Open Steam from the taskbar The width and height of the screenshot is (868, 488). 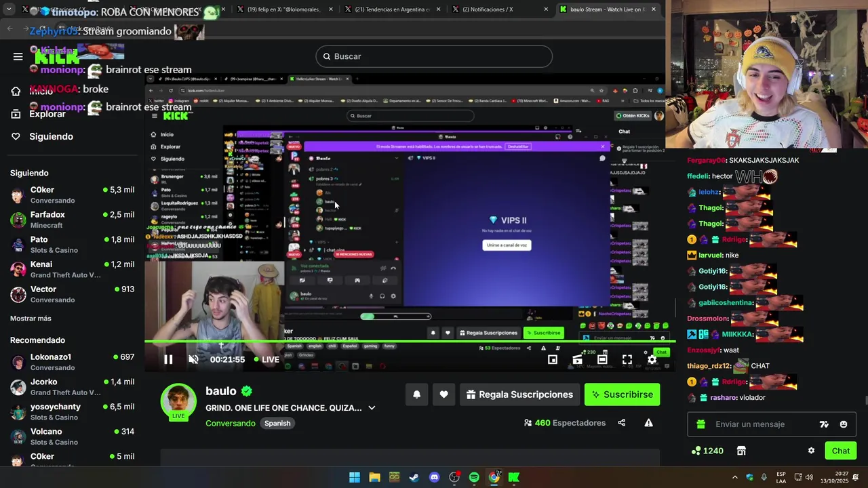(414, 477)
